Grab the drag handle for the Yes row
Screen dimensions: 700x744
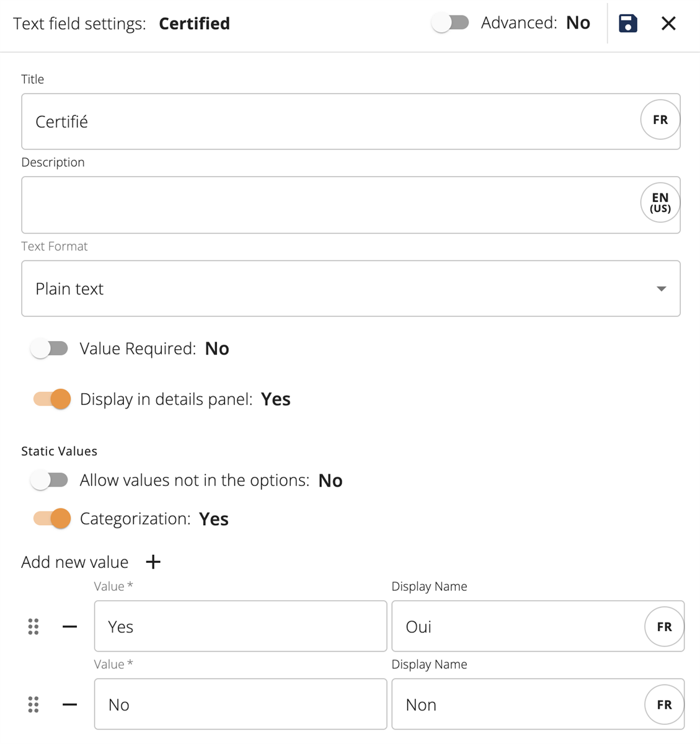click(33, 627)
